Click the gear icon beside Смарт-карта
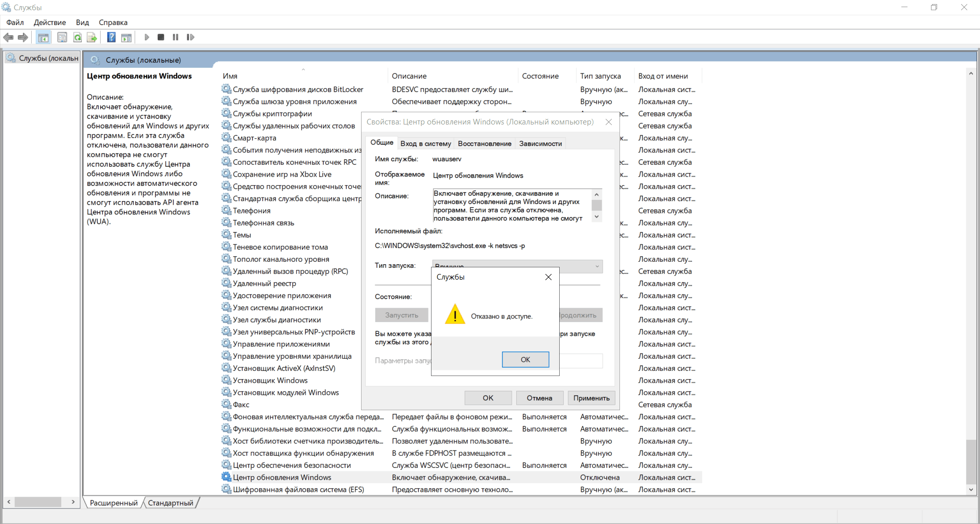The height and width of the screenshot is (524, 980). 226,137
